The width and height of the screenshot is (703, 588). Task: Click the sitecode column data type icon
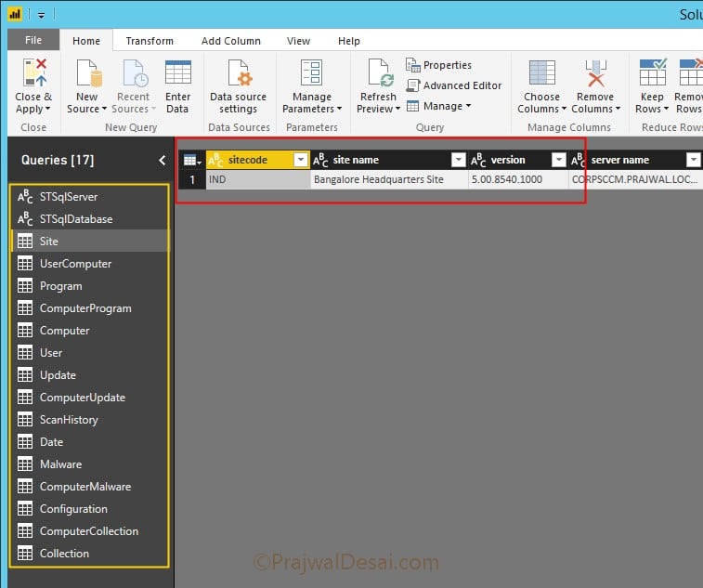[x=215, y=160]
